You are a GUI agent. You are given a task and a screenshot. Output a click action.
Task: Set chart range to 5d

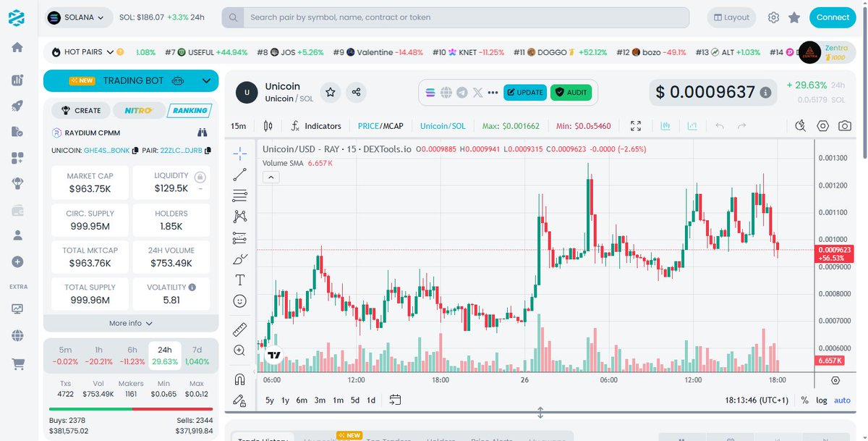[355, 400]
